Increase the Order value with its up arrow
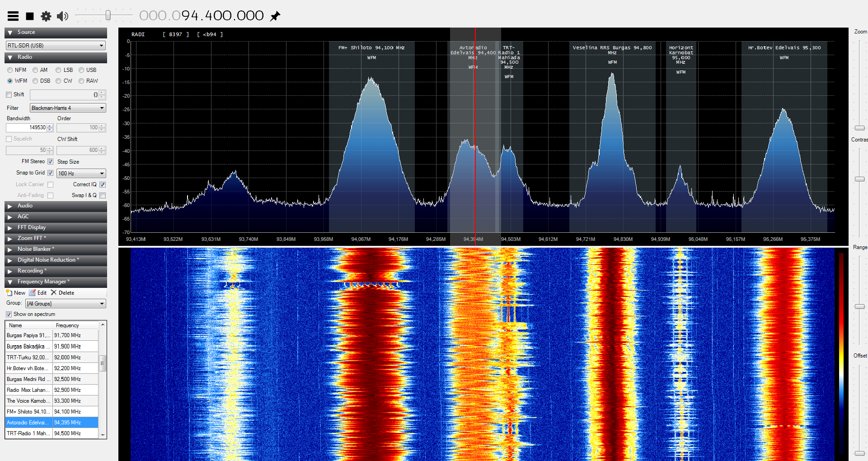This screenshot has width=868, height=461. [x=102, y=126]
